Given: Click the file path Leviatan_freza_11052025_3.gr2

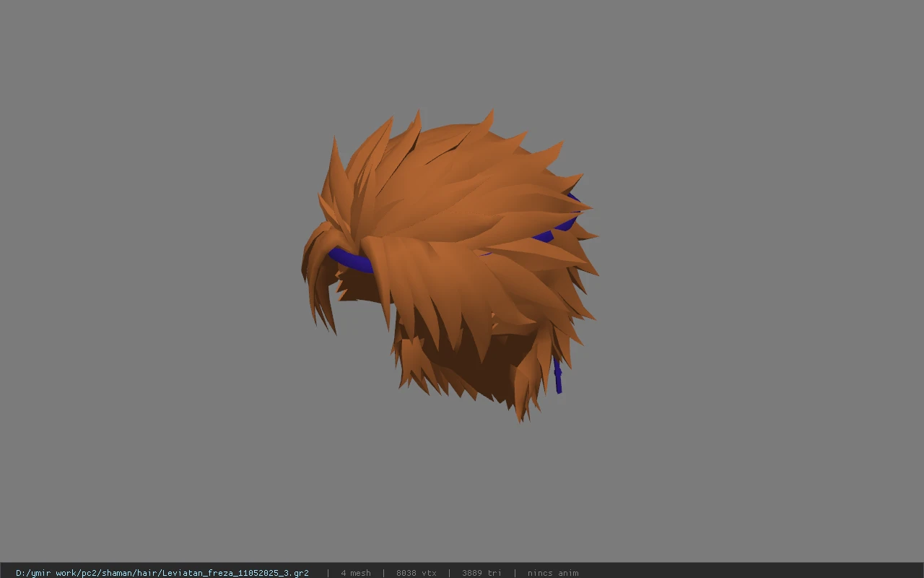Looking at the screenshot, I should [162, 573].
